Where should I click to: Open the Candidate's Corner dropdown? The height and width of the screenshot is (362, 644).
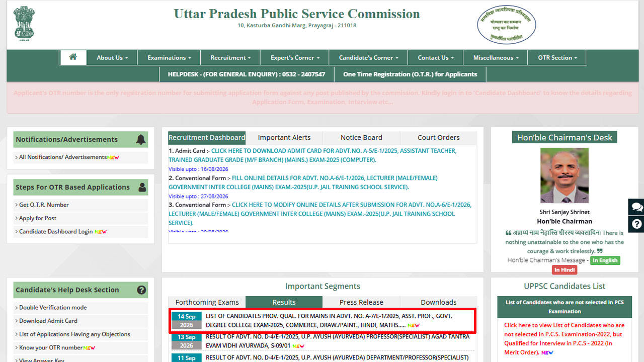(368, 58)
